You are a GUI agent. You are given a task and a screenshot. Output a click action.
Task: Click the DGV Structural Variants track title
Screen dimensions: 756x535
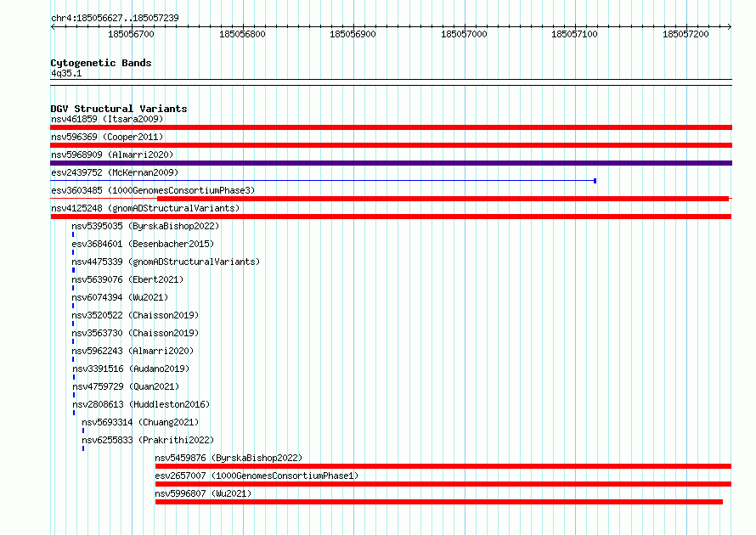119,109
